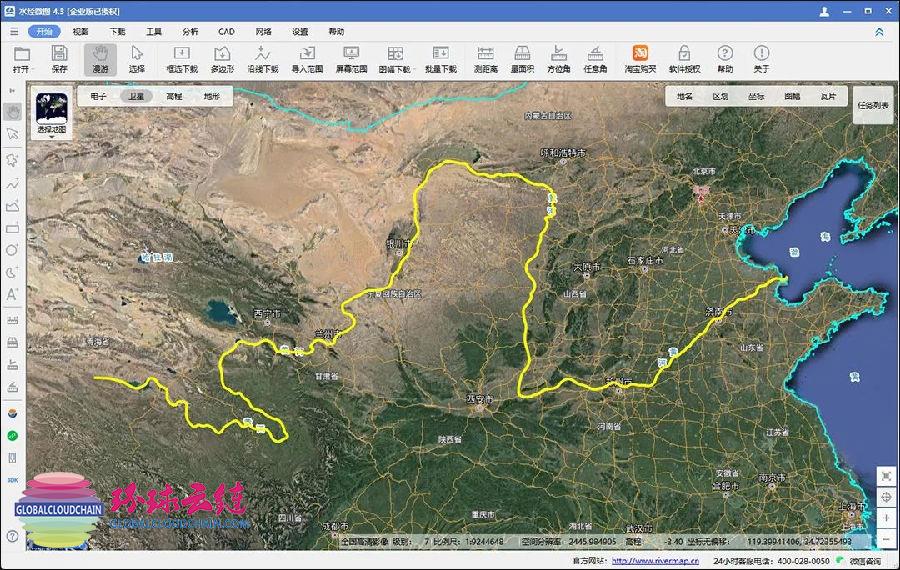
Task: Open the 淘宝购买 (Taobao purchase) icon
Action: click(x=640, y=58)
